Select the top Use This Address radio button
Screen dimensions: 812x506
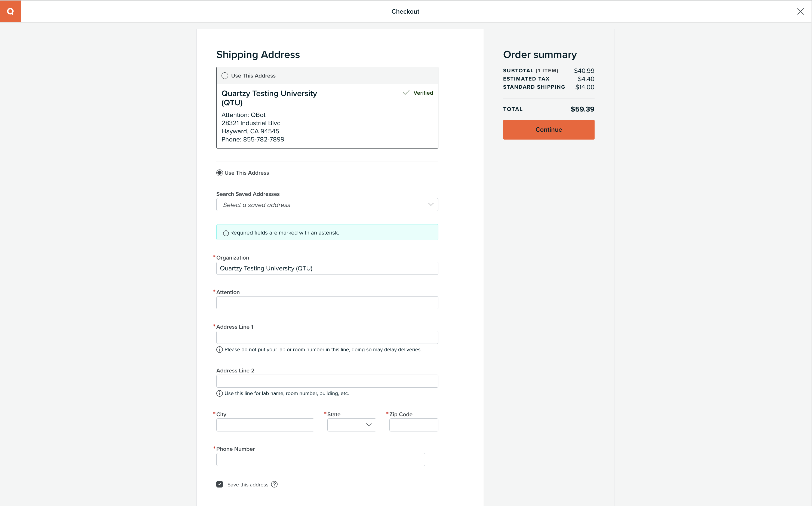224,76
